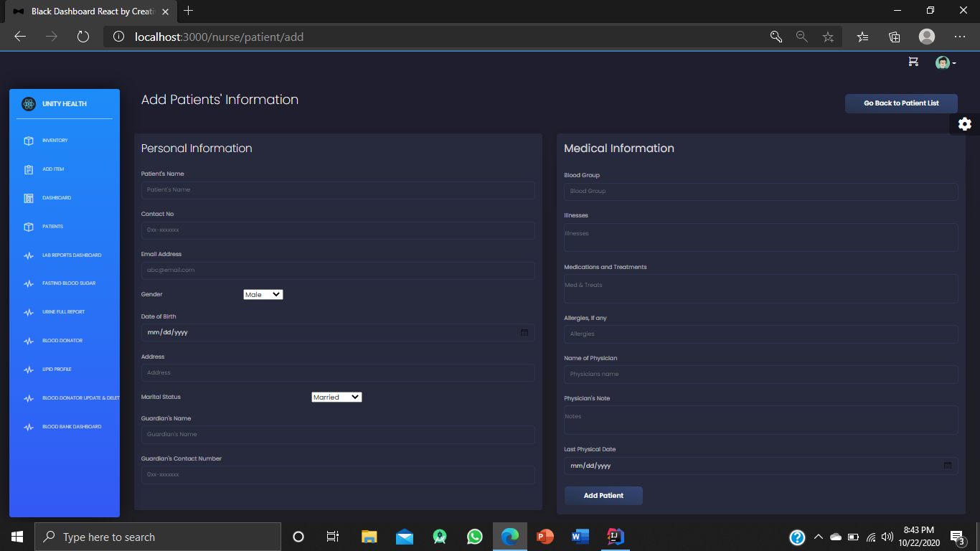The width and height of the screenshot is (980, 551).
Task: Click Go Back to Patient List button
Action: pos(901,103)
